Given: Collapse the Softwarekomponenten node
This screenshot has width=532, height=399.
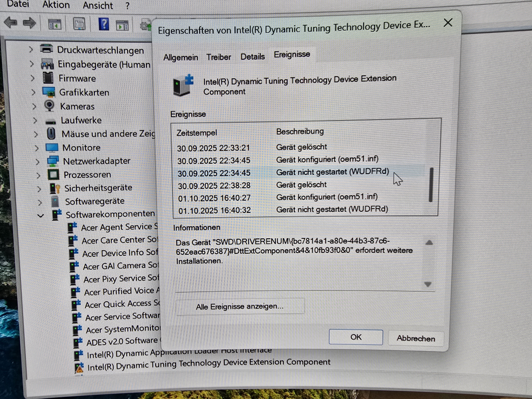Looking at the screenshot, I should click(x=41, y=215).
